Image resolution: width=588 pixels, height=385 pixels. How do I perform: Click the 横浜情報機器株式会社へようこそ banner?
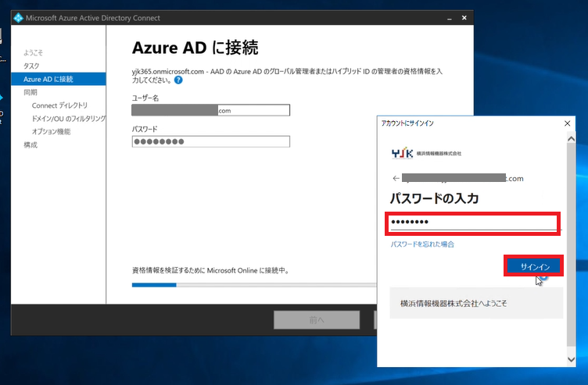coord(476,303)
